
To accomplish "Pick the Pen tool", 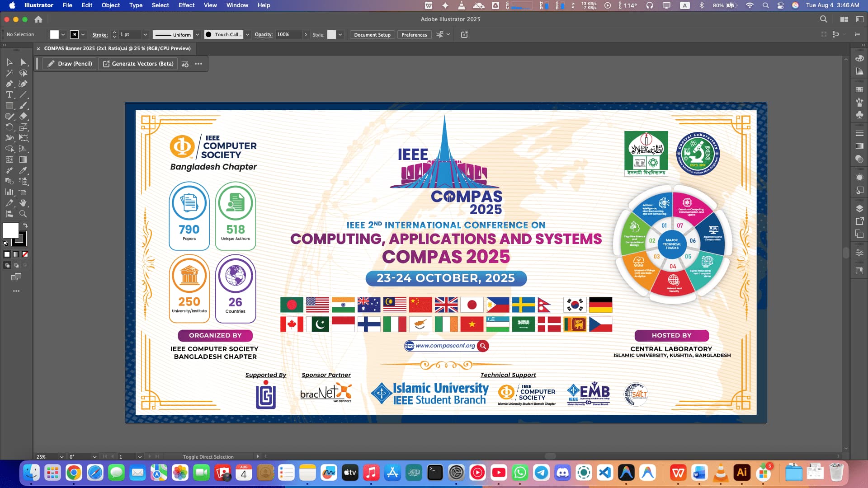I will coord(9,84).
